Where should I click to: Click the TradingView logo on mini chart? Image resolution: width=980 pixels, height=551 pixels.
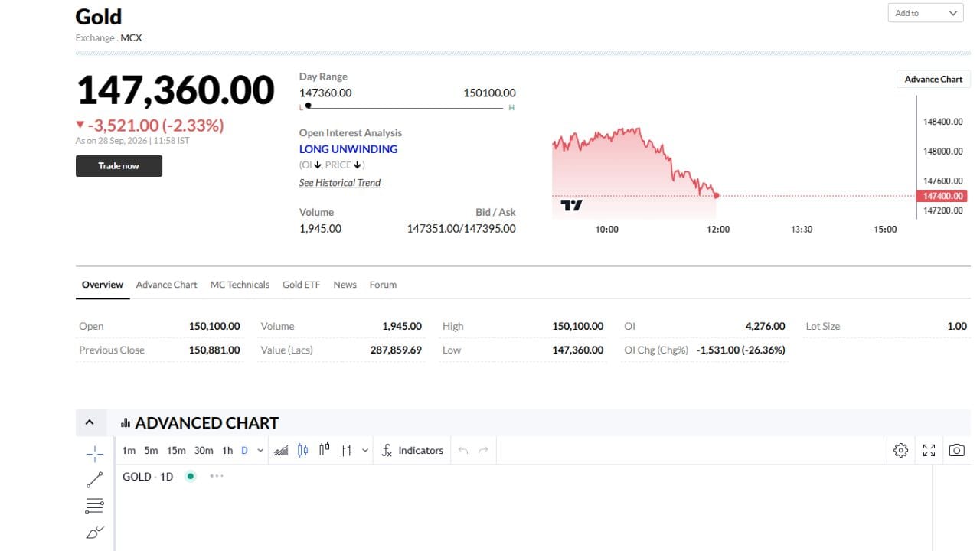pyautogui.click(x=571, y=205)
